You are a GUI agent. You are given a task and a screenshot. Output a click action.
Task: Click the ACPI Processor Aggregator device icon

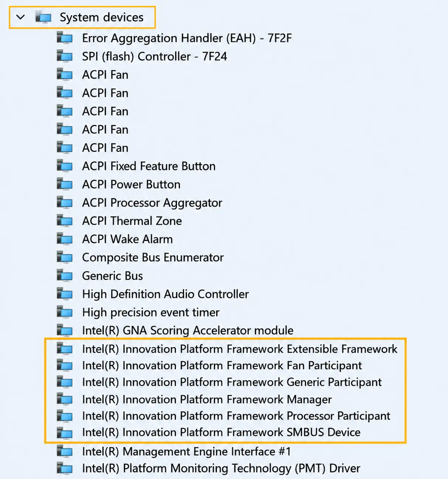tap(65, 202)
